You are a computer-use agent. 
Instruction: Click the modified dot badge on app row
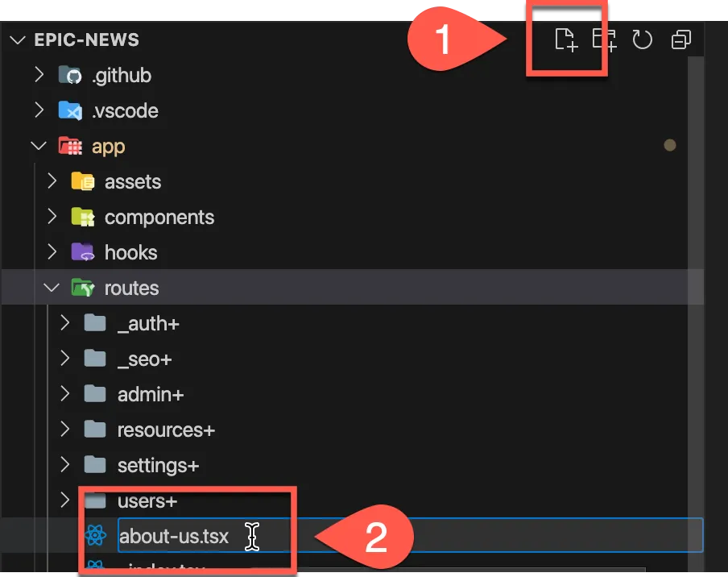pyautogui.click(x=669, y=145)
